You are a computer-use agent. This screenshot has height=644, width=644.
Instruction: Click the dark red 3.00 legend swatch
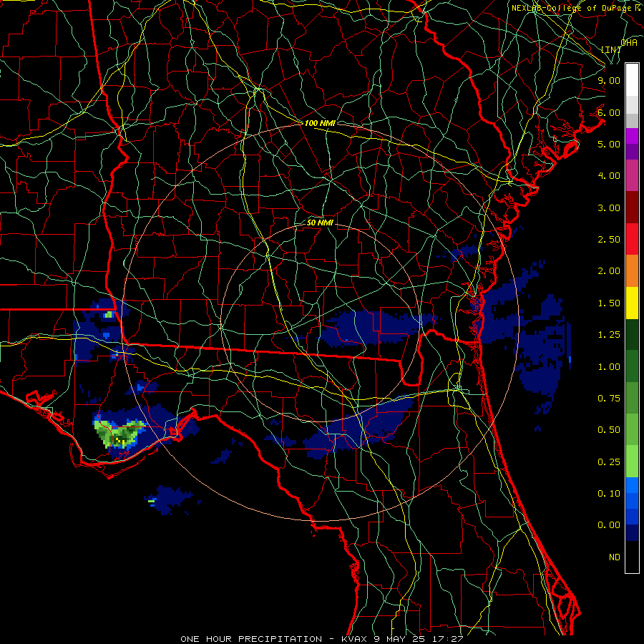coord(632,208)
